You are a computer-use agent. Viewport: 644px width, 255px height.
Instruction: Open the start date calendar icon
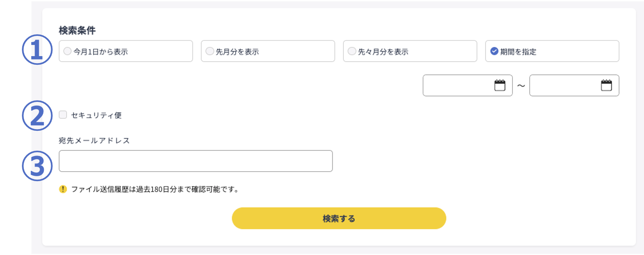(x=500, y=85)
